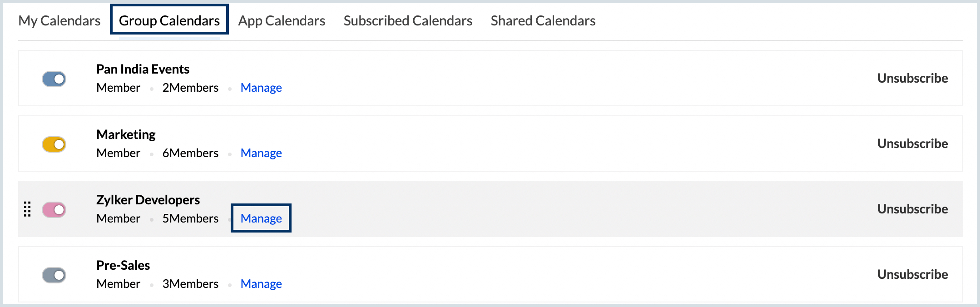Screen dimensions: 980x307
Task: Open the Shared Calendars tab
Action: 543,20
